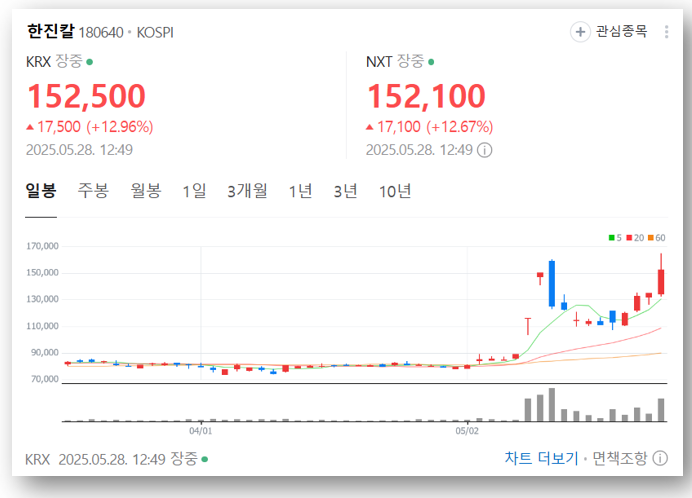Open the 차트 더보기 link
Image resolution: width=692 pixels, height=498 pixels.
coord(541,458)
